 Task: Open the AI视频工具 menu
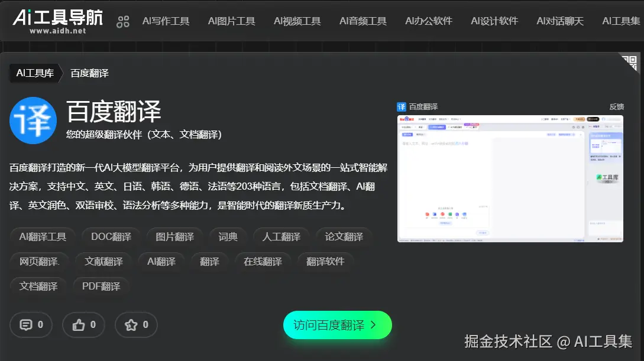click(x=297, y=21)
